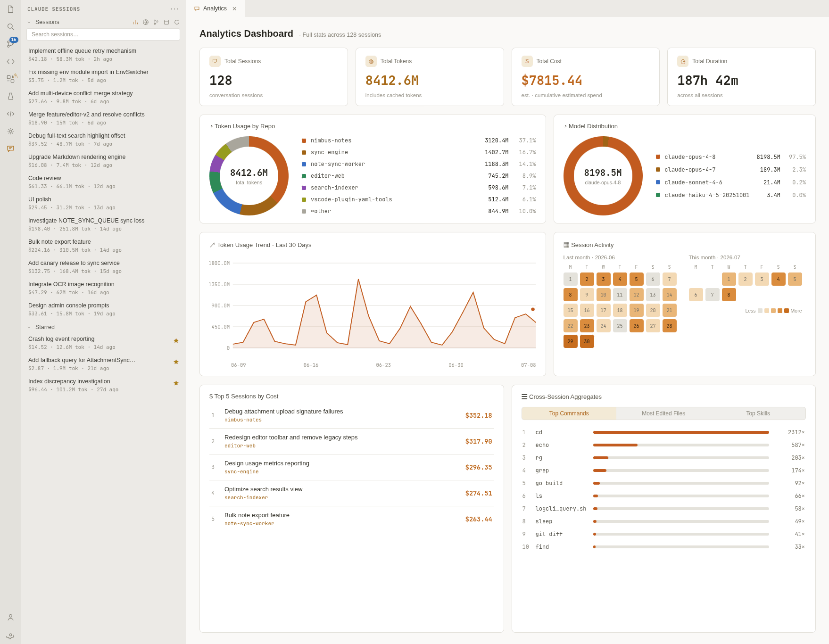This screenshot has width=829, height=644.
Task: Select July 8 in this month heatmap
Action: tap(729, 295)
